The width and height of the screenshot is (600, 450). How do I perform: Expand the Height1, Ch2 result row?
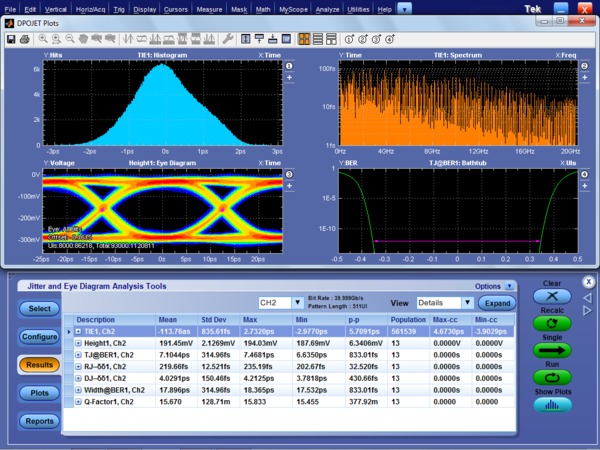[78, 341]
